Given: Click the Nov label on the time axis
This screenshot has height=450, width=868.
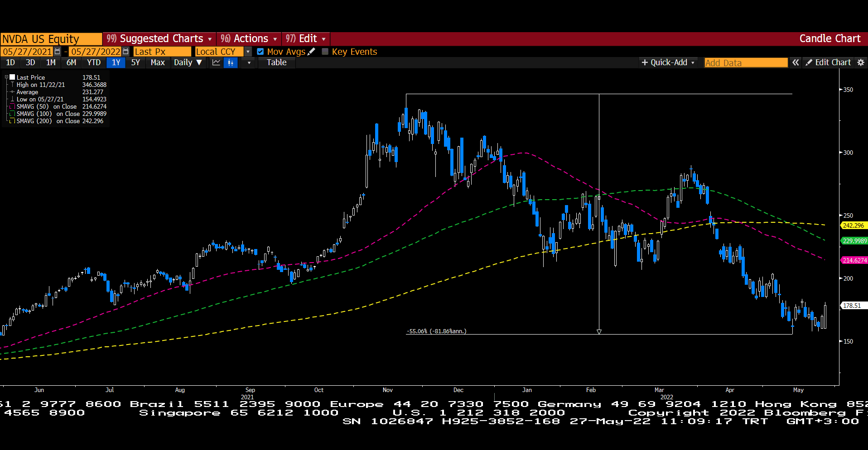Looking at the screenshot, I should pos(388,390).
